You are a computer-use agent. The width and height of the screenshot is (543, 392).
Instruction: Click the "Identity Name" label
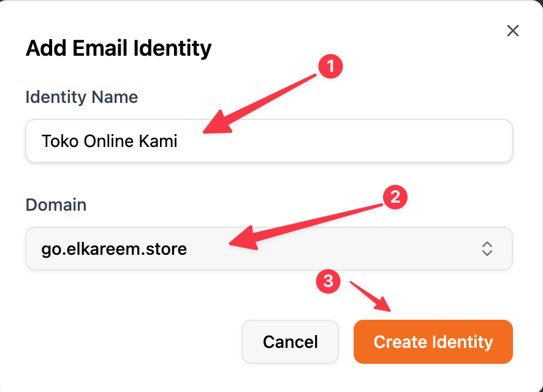(82, 97)
